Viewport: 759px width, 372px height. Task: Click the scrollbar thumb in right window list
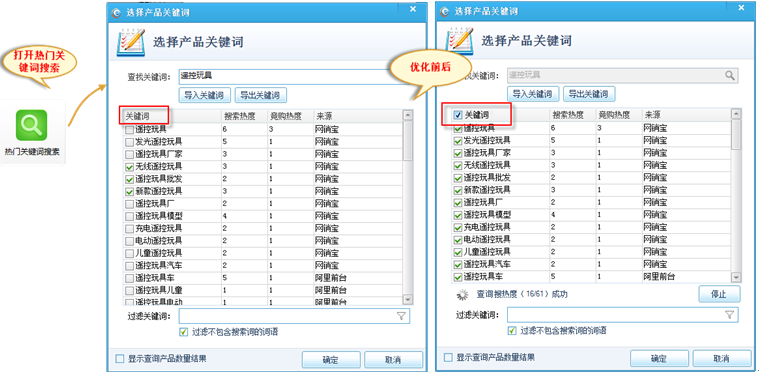click(736, 134)
